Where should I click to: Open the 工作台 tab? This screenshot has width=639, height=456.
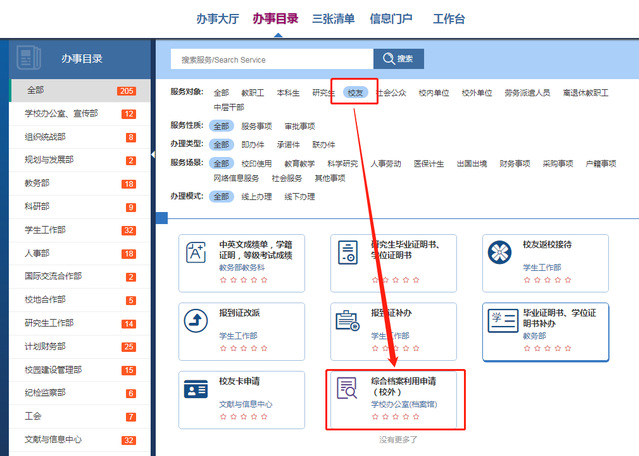click(x=449, y=19)
